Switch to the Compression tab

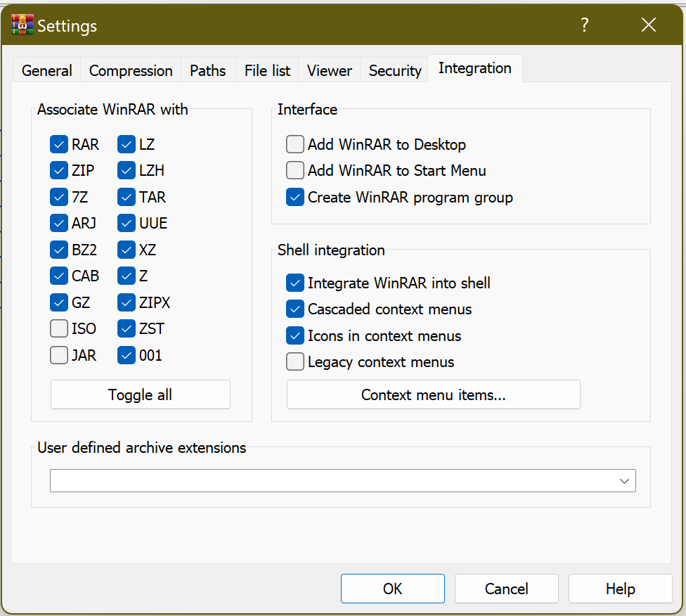tap(131, 71)
